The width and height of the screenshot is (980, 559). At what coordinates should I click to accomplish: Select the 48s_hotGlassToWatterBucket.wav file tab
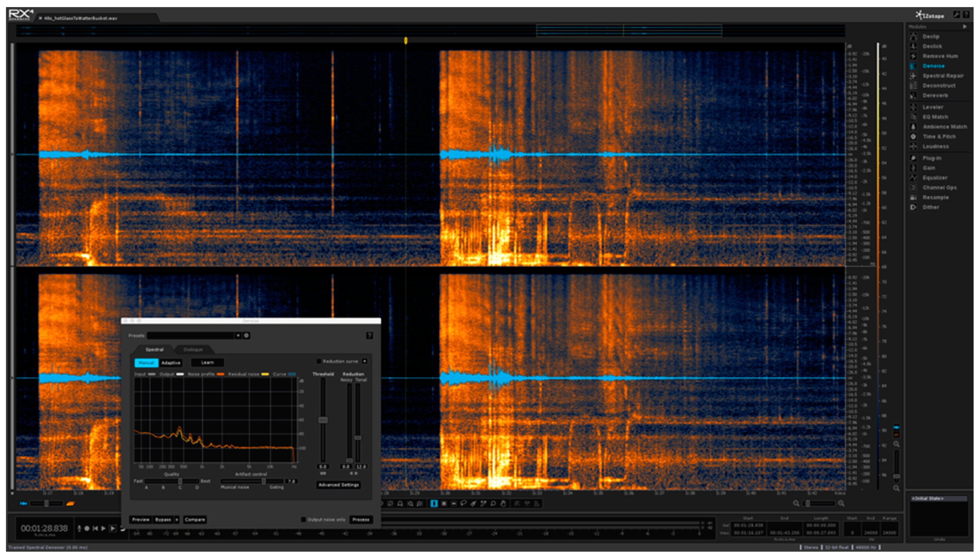pos(80,18)
